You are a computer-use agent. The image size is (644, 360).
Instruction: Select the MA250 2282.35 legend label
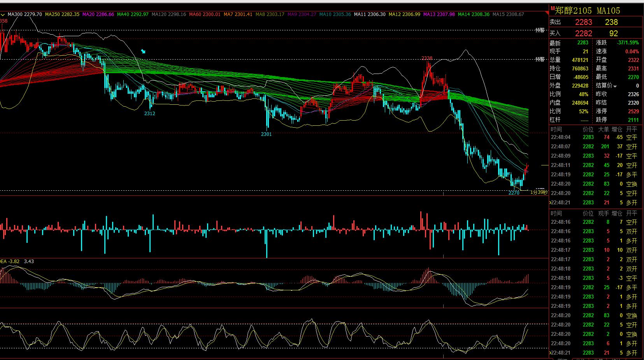click(62, 14)
